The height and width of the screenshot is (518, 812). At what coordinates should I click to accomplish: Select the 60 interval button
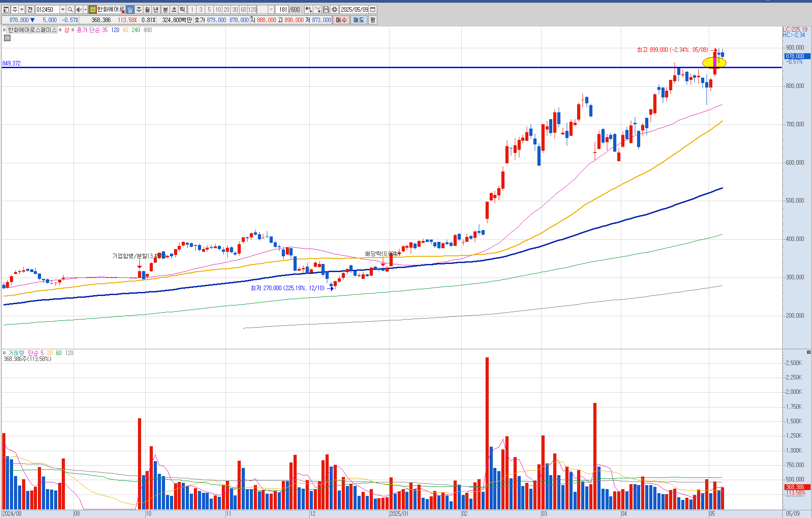point(243,9)
